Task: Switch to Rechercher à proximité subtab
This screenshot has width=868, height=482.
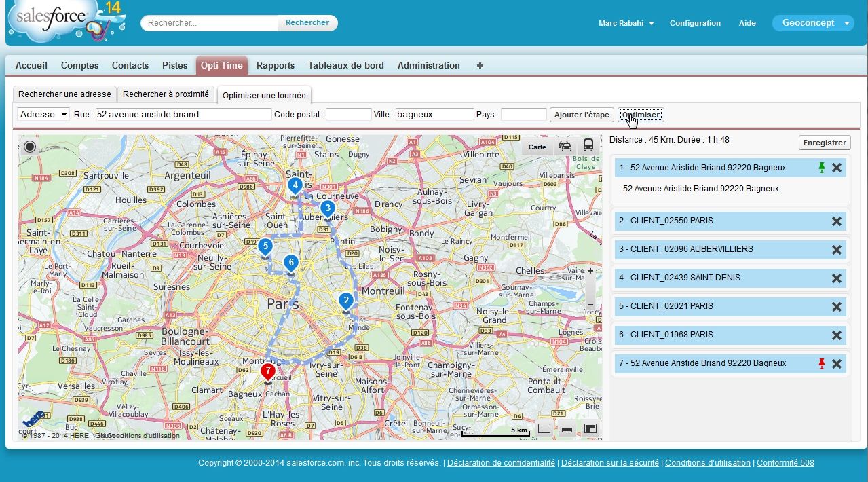Action: coord(166,94)
